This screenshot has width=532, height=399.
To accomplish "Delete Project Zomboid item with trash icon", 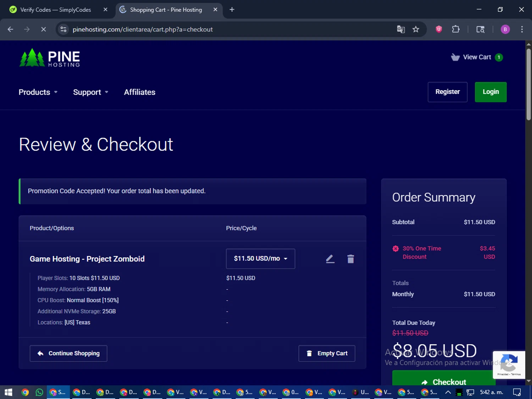I will click(350, 259).
